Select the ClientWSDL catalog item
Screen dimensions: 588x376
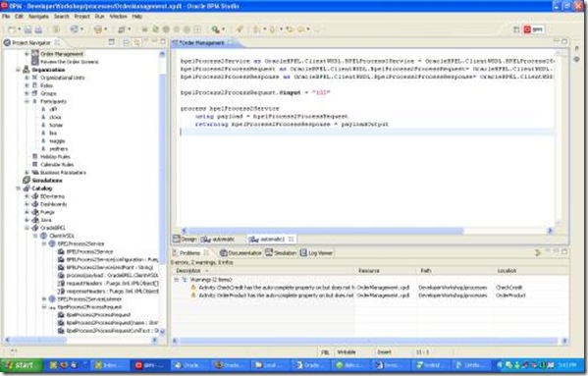pyautogui.click(x=62, y=236)
